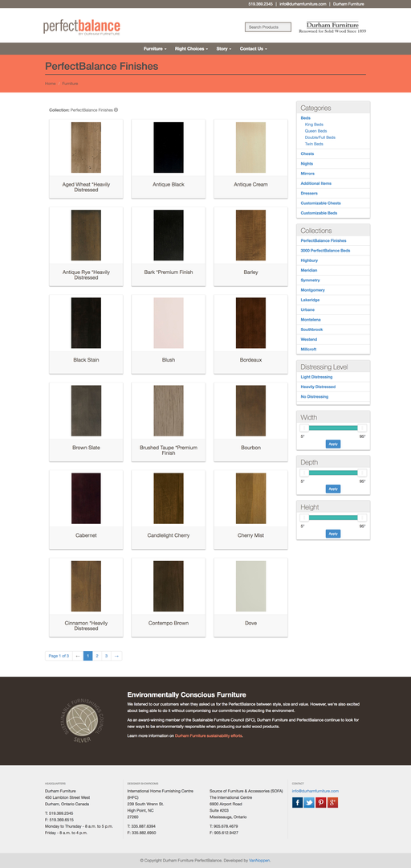Open the Story dropdown menu
Image resolution: width=411 pixels, height=868 pixels.
(x=223, y=49)
